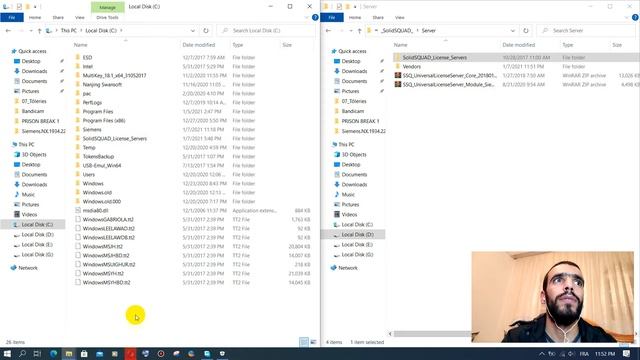Open Local Disk (D:) in left navigation pane
Image resolution: width=640 pixels, height=360 pixels.
click(x=37, y=235)
